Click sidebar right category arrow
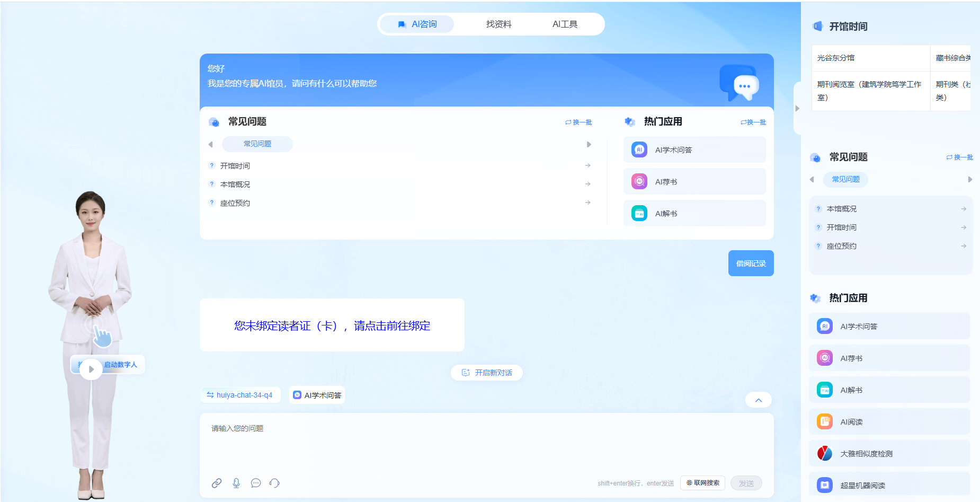Image resolution: width=980 pixels, height=502 pixels. click(970, 180)
